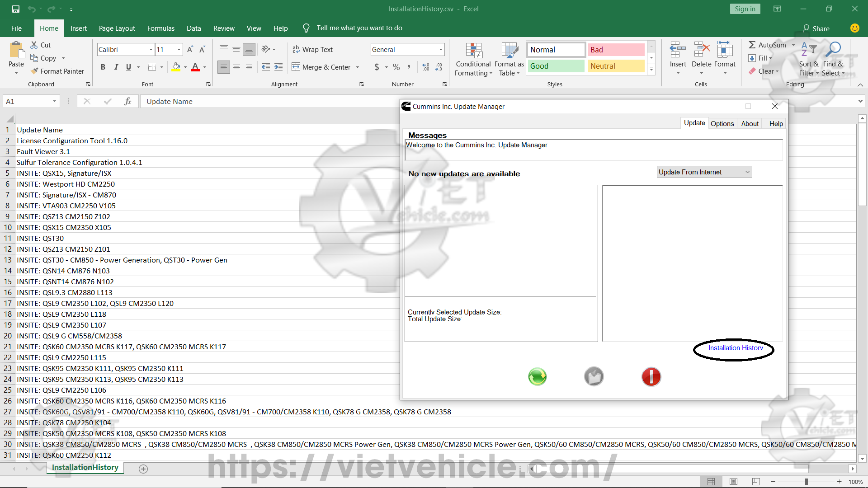The image size is (868, 488).
Task: Toggle Wrap Text
Action: point(312,49)
